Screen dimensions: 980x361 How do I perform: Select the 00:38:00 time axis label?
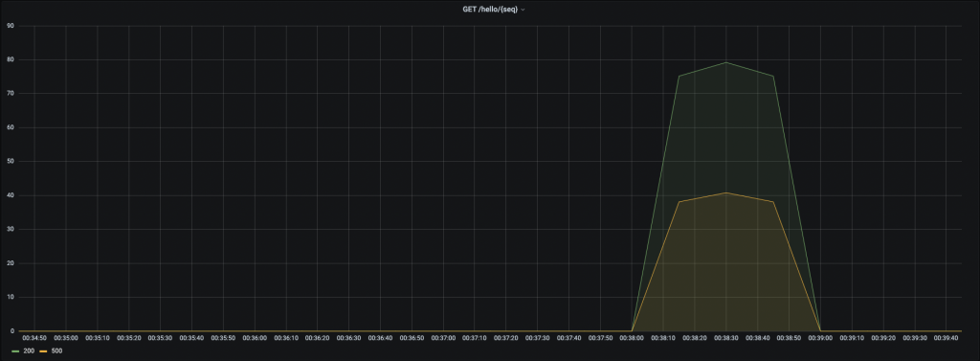pos(632,338)
